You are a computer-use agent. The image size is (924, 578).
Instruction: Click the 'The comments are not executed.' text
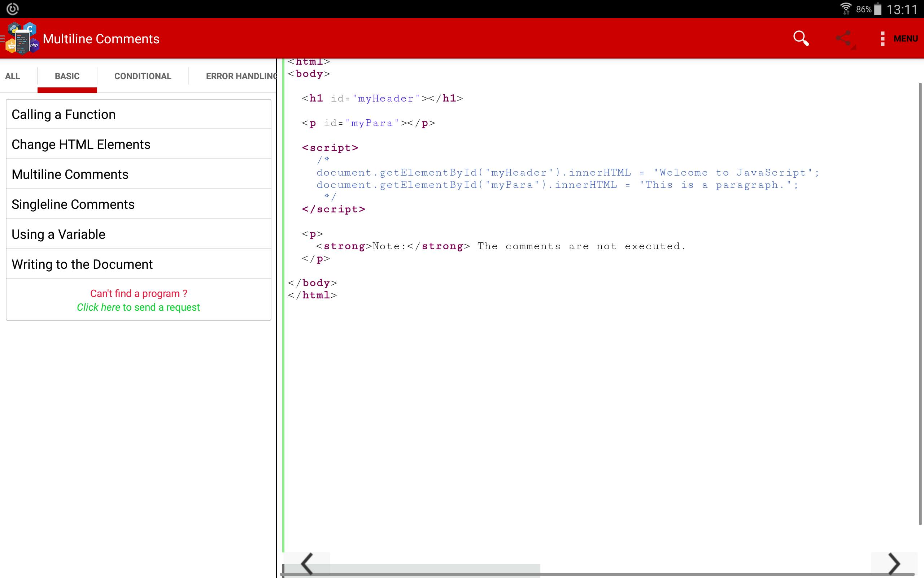(581, 246)
